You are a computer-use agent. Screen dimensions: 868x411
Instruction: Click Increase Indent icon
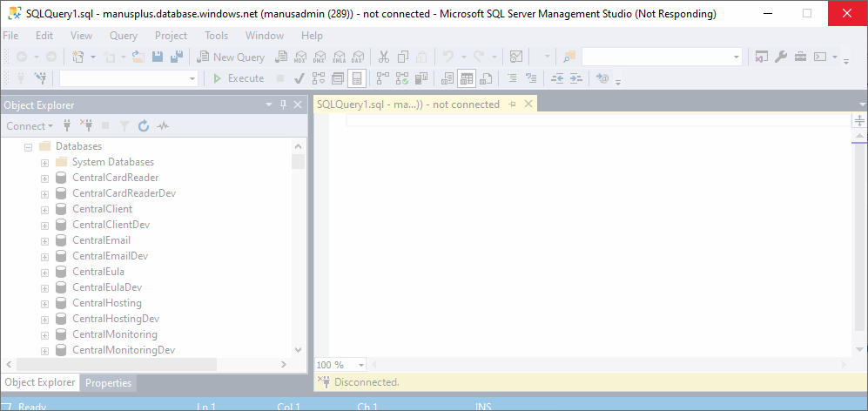click(x=575, y=78)
